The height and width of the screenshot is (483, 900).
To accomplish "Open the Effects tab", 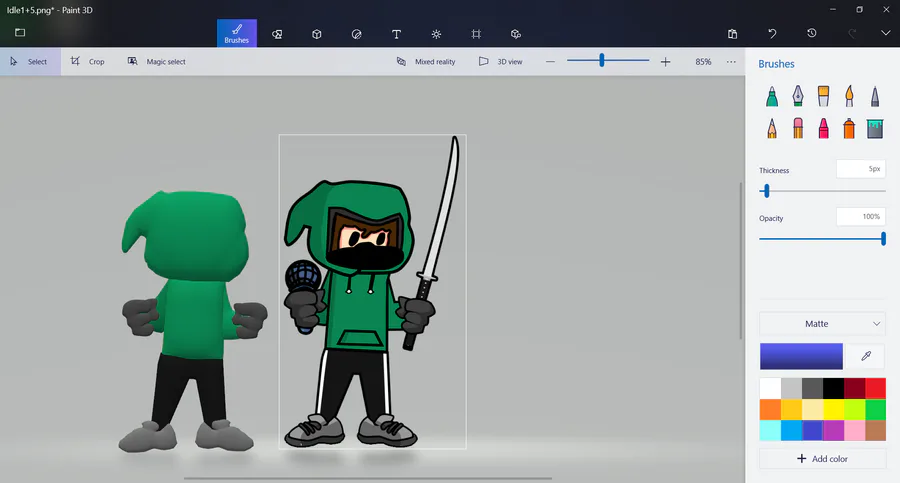I will point(436,34).
